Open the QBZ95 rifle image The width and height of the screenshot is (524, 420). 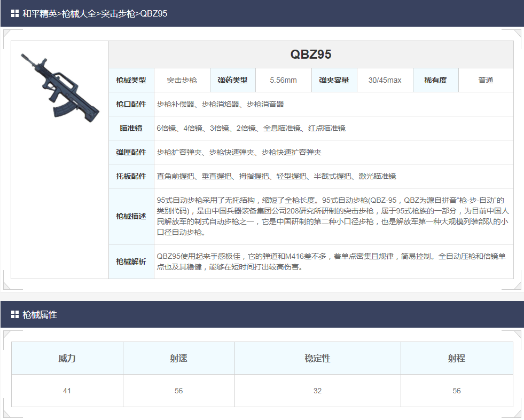[x=60, y=88]
